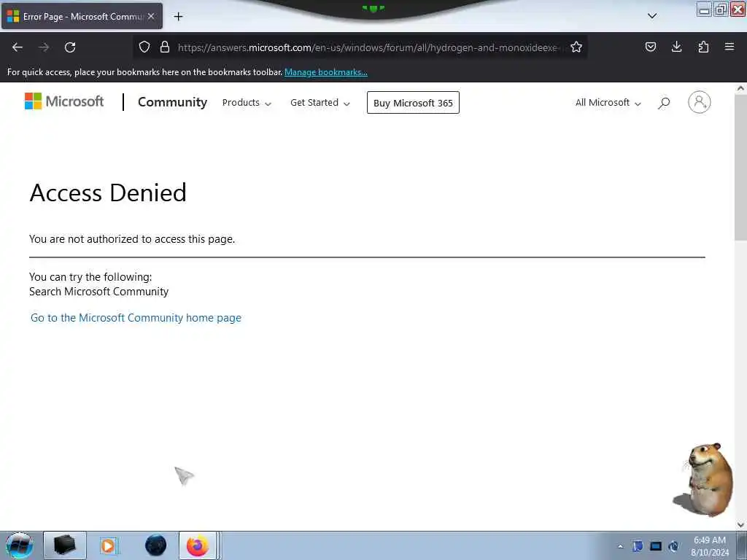Open tracking protection shield icon
Screen dimensions: 747x560
pos(144,47)
